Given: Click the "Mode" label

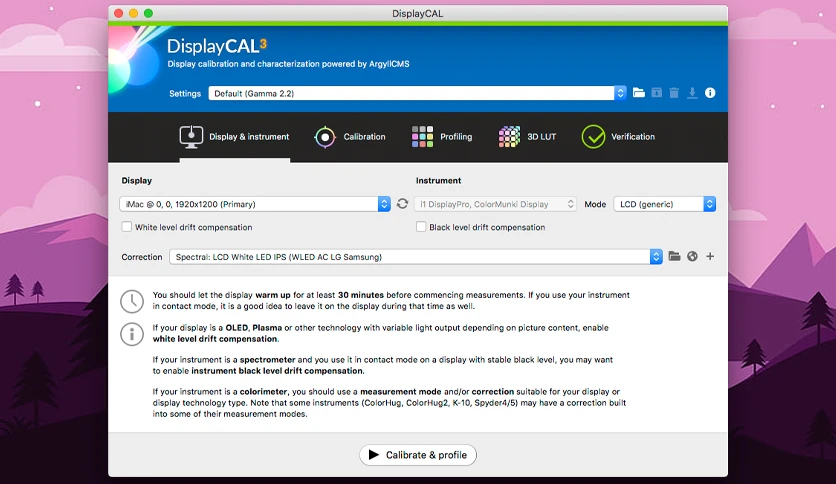Looking at the screenshot, I should [x=595, y=204].
